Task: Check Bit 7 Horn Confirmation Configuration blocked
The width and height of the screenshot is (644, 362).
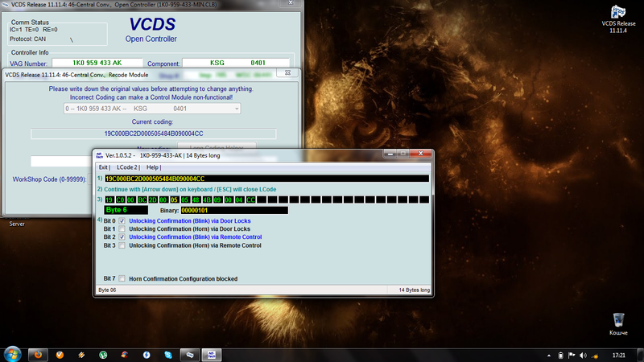Action: point(122,278)
